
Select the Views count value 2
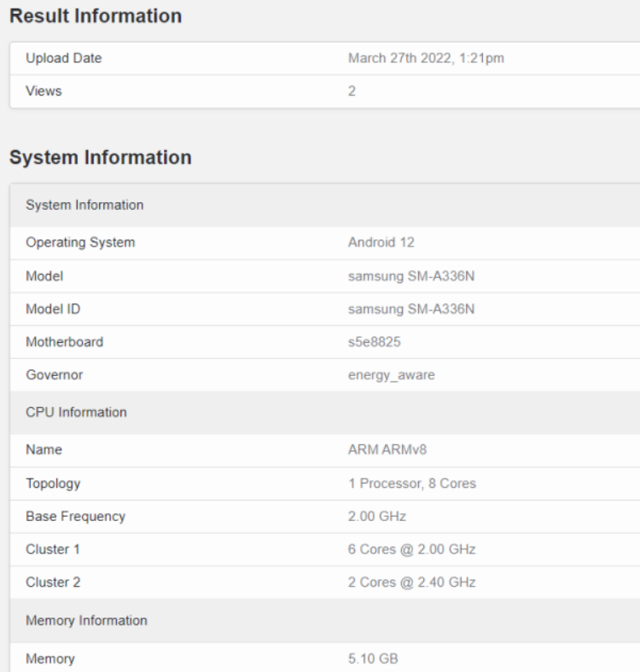point(352,91)
